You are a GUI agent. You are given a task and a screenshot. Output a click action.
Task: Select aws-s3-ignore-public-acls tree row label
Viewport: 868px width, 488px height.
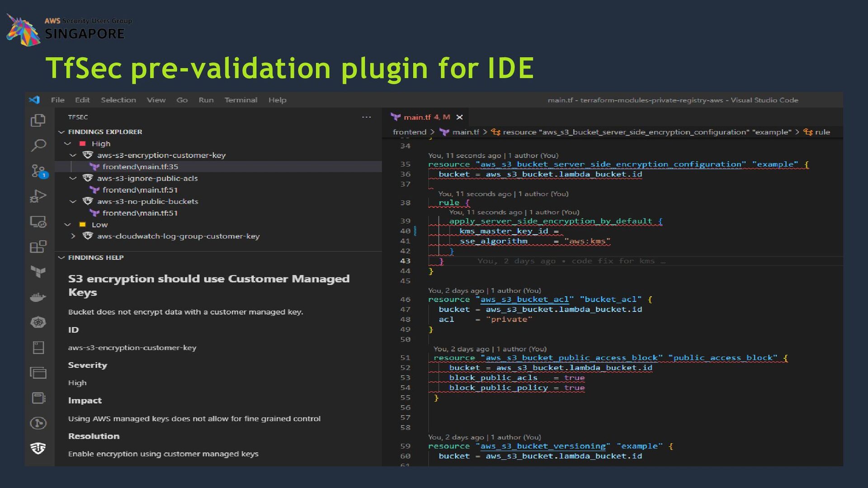(x=147, y=178)
